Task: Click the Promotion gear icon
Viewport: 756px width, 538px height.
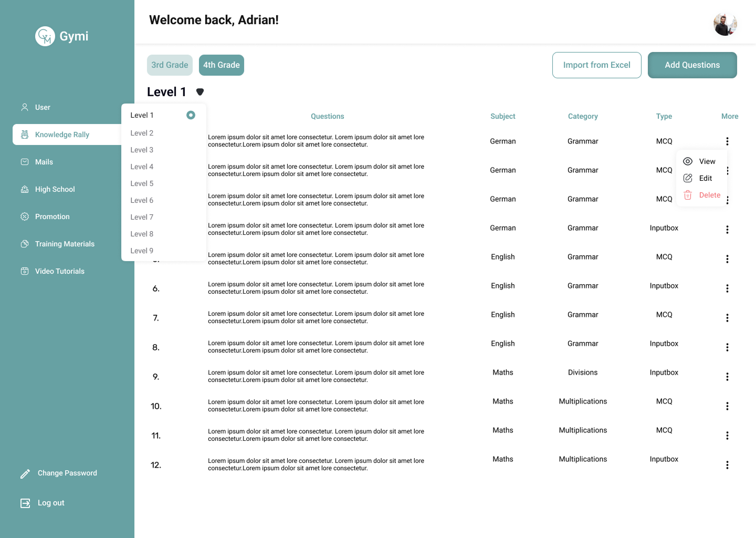Action: pyautogui.click(x=25, y=216)
